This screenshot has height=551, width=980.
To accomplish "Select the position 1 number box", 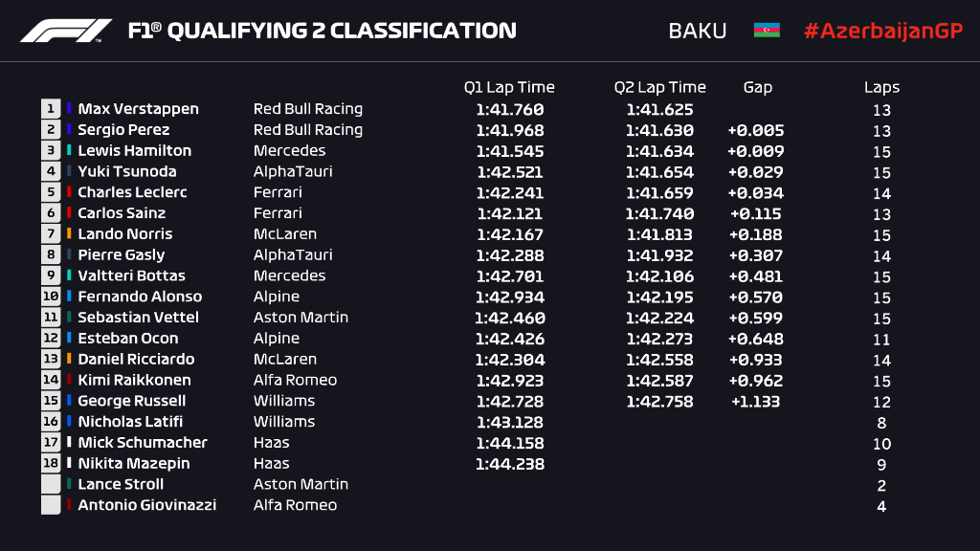I will 50,109.
